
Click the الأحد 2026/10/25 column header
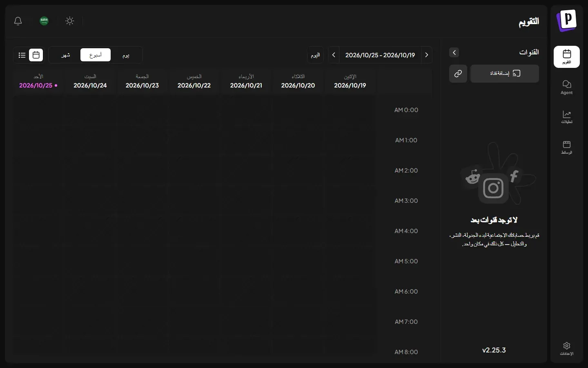[x=38, y=81]
